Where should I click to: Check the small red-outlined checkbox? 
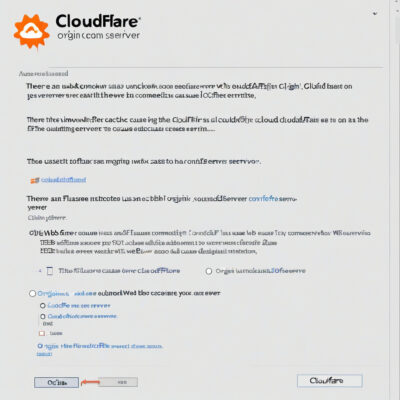(42, 333)
